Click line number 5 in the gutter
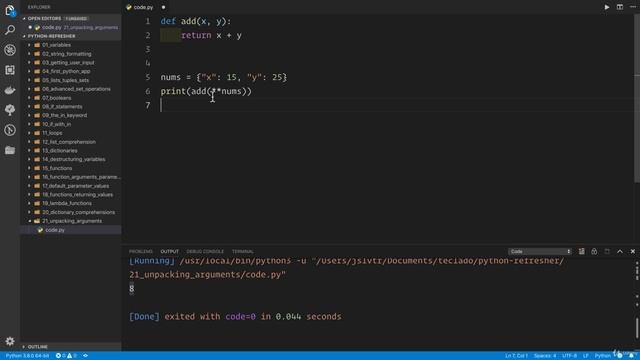Image resolution: width=640 pixels, height=360 pixels. pyautogui.click(x=148, y=77)
